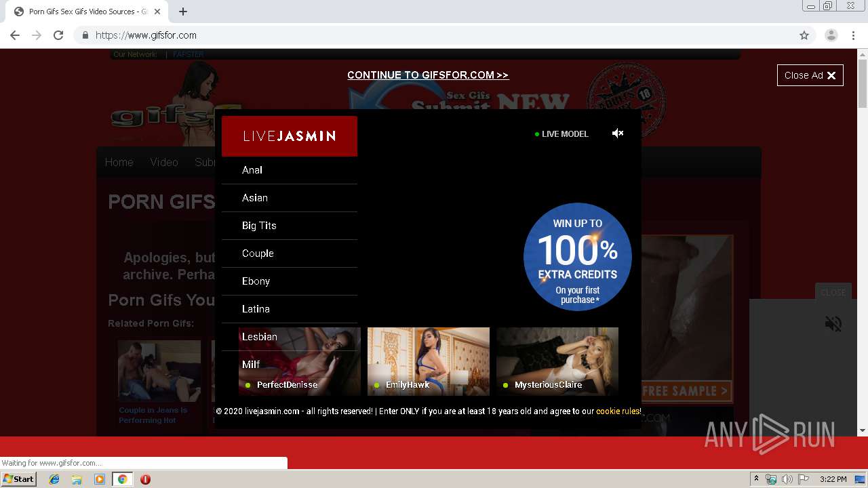Choose the Lesbian category entry
This screenshot has height=488, width=868.
coord(290,337)
